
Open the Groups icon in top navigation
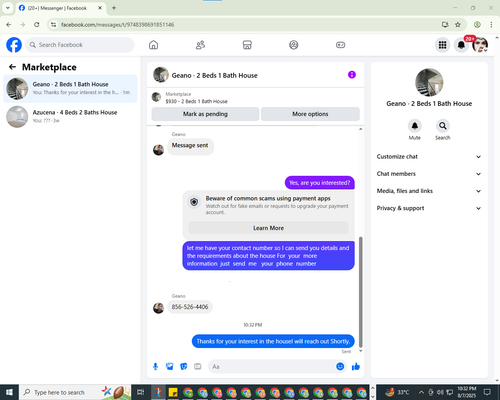(294, 45)
